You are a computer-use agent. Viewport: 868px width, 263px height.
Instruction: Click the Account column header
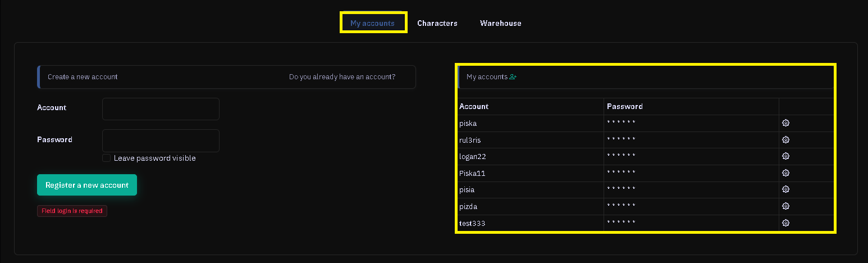(474, 106)
